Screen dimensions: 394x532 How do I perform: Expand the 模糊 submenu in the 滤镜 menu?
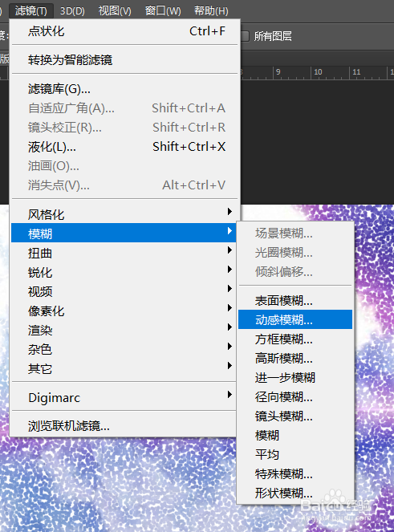pyautogui.click(x=124, y=234)
